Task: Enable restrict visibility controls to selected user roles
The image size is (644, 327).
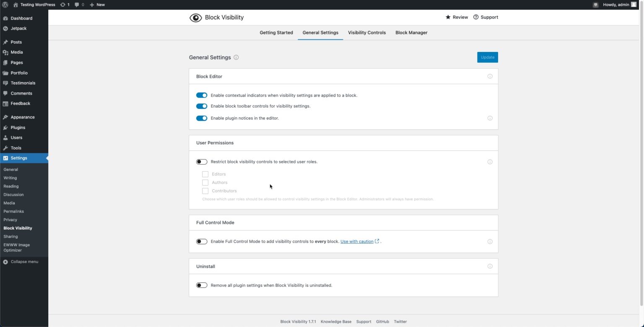Action: click(x=202, y=162)
